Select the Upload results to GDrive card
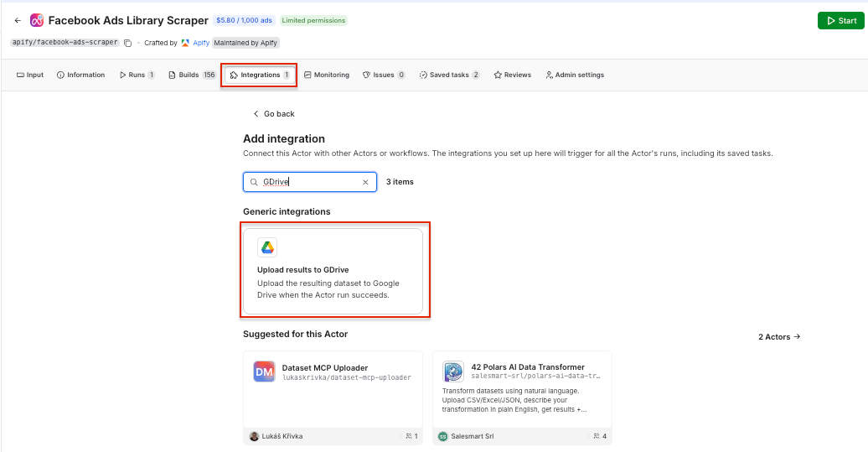Image resolution: width=868 pixels, height=452 pixels. coord(333,272)
